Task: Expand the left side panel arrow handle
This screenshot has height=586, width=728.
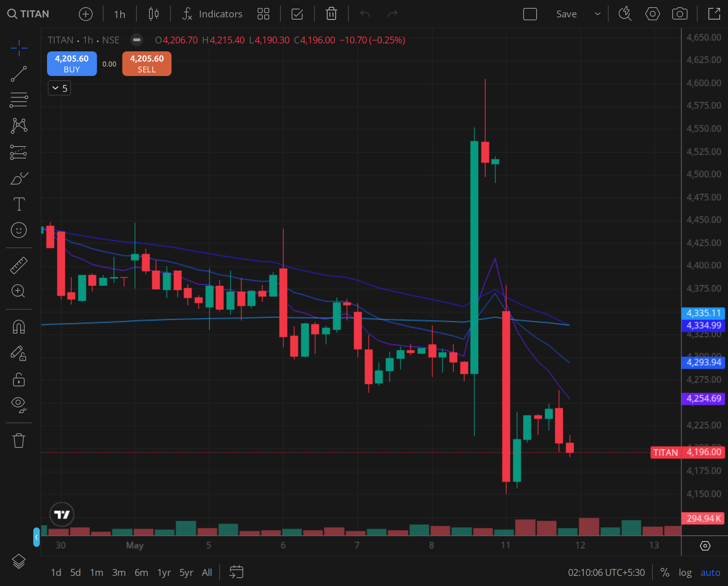Action: pyautogui.click(x=36, y=537)
